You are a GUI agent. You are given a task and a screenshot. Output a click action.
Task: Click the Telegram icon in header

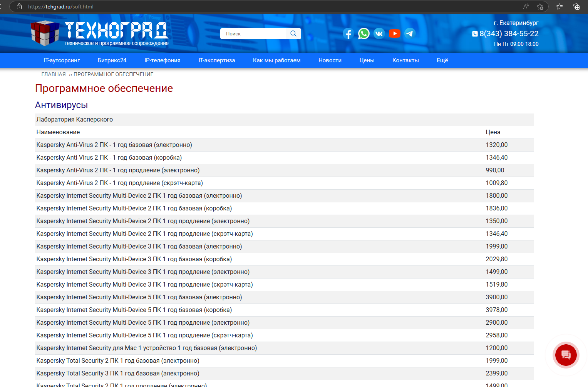click(410, 33)
